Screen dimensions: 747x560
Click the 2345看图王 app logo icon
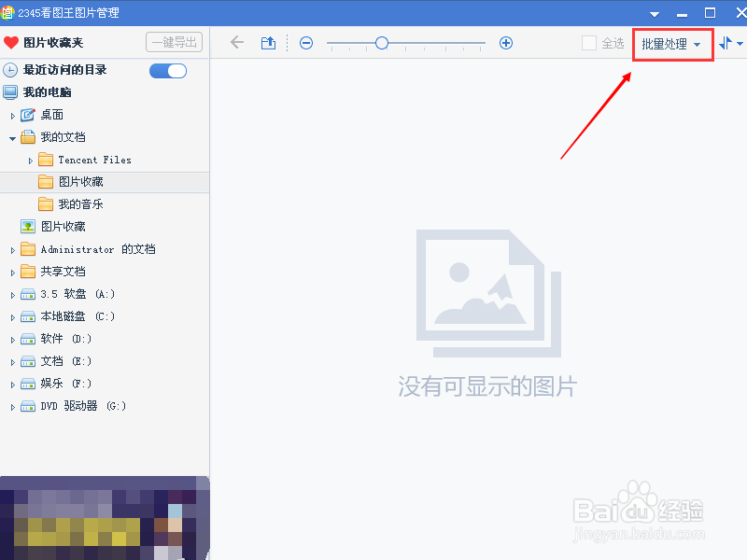click(7, 13)
